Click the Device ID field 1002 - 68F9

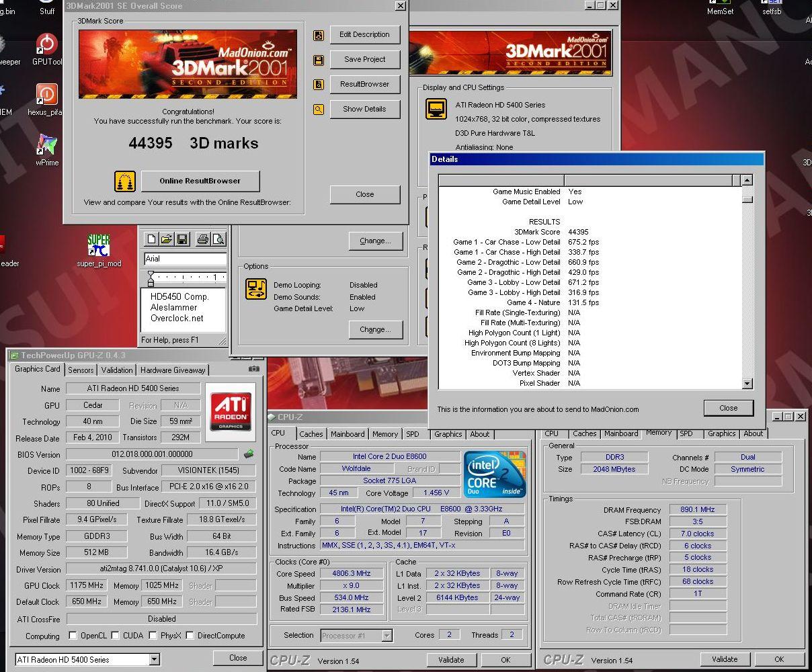click(x=89, y=471)
